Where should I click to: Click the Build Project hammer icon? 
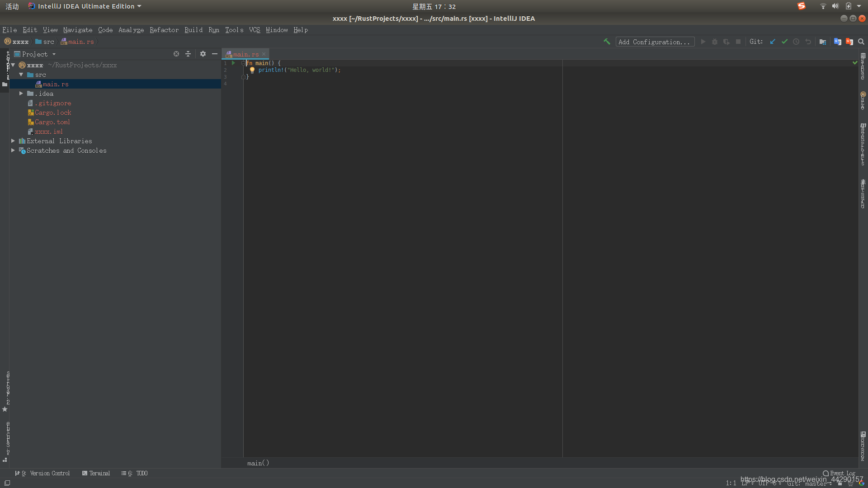click(607, 42)
